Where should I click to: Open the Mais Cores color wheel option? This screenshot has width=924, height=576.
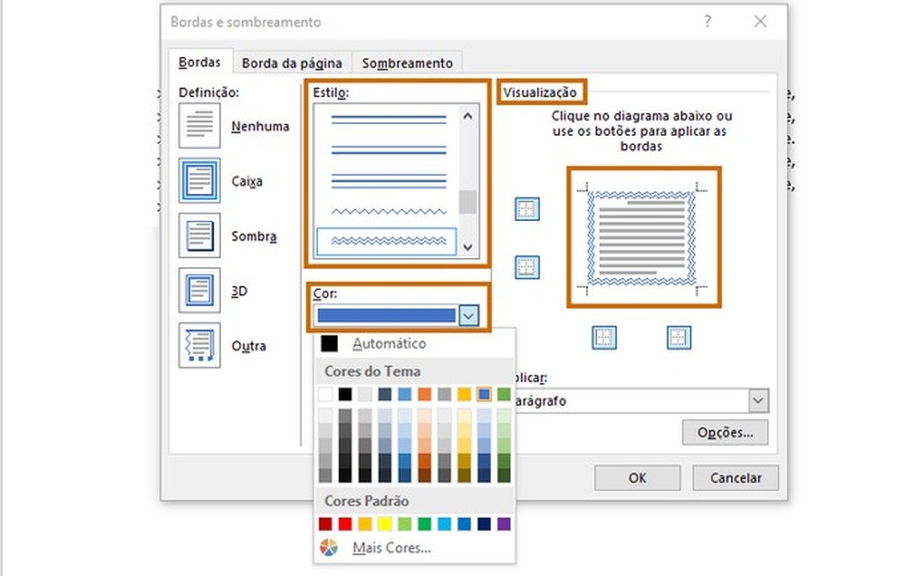point(329,547)
